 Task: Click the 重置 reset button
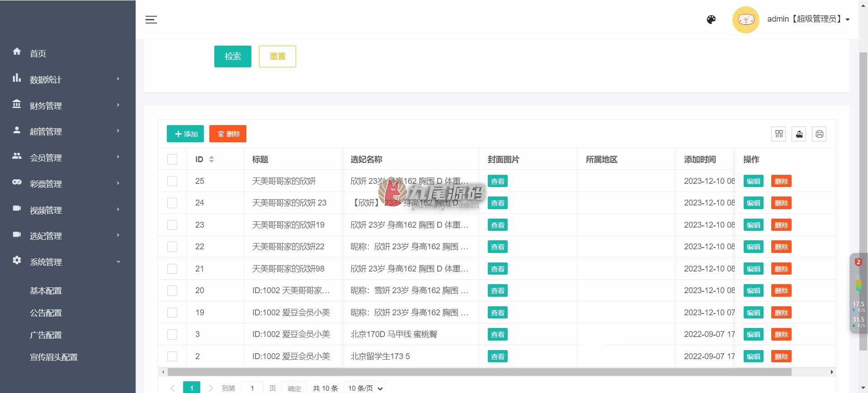point(278,56)
